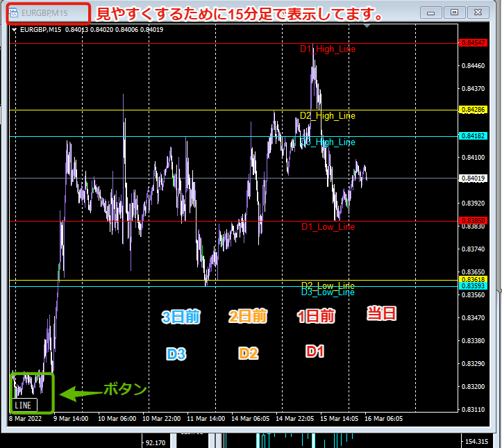
Task: Toggle the LINE button on chart
Action: pos(25,405)
